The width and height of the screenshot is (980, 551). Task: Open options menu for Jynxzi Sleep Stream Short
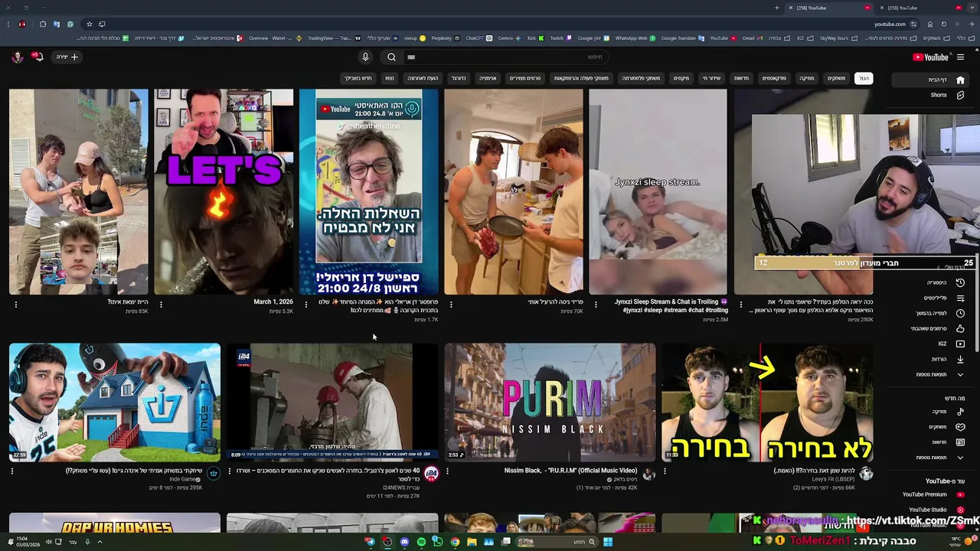pos(596,305)
